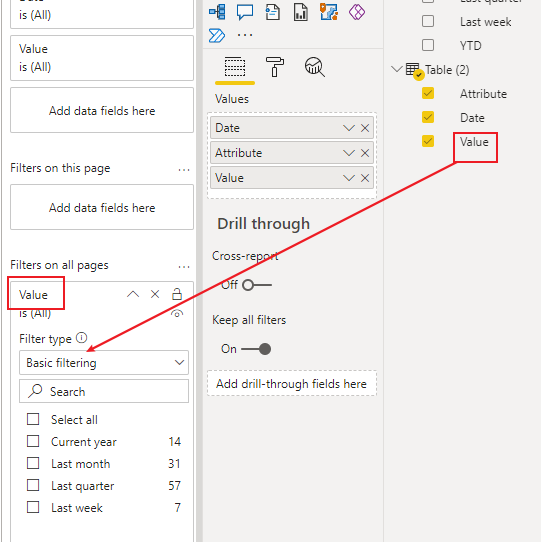The height and width of the screenshot is (542, 541).
Task: Lock the Value filter
Action: (x=177, y=294)
